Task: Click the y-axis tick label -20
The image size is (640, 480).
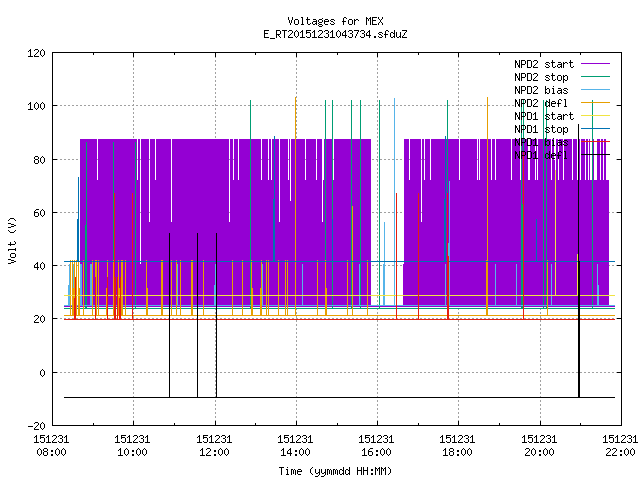Action: click(36, 426)
